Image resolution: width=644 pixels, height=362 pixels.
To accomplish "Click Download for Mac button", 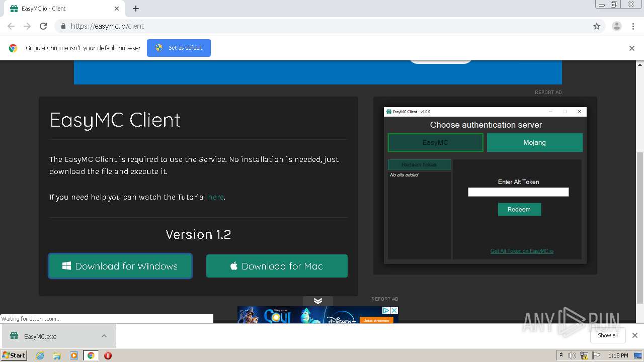I will tap(277, 266).
